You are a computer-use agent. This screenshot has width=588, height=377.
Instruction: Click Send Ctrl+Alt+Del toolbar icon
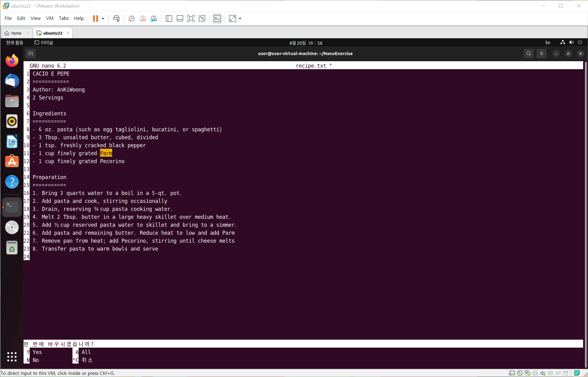click(x=116, y=19)
